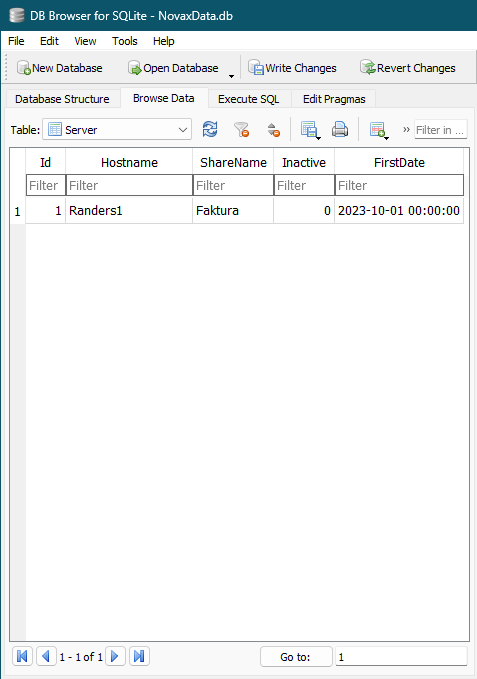Click the FirstDate column filter field
477x679 pixels.
399,185
